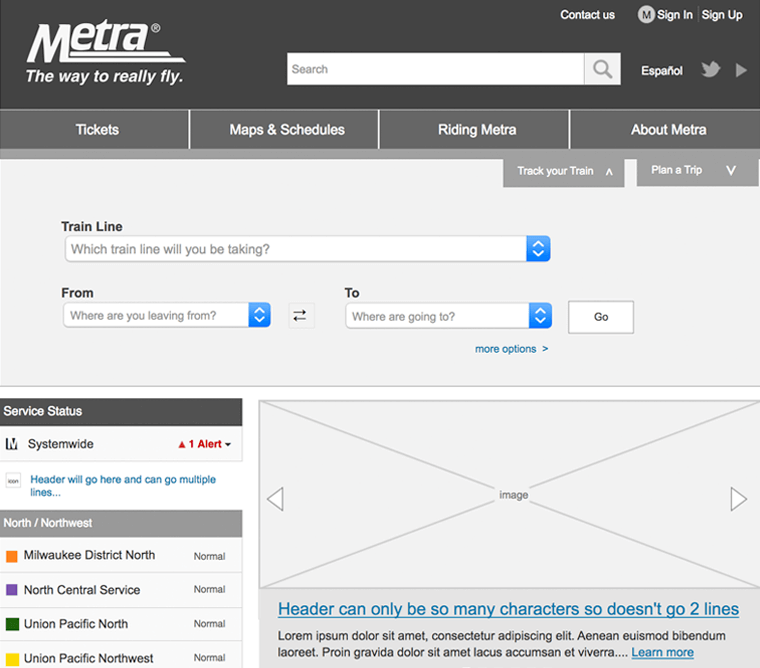Image resolution: width=760 pixels, height=668 pixels.
Task: Click the Contact us link
Action: [x=587, y=15]
